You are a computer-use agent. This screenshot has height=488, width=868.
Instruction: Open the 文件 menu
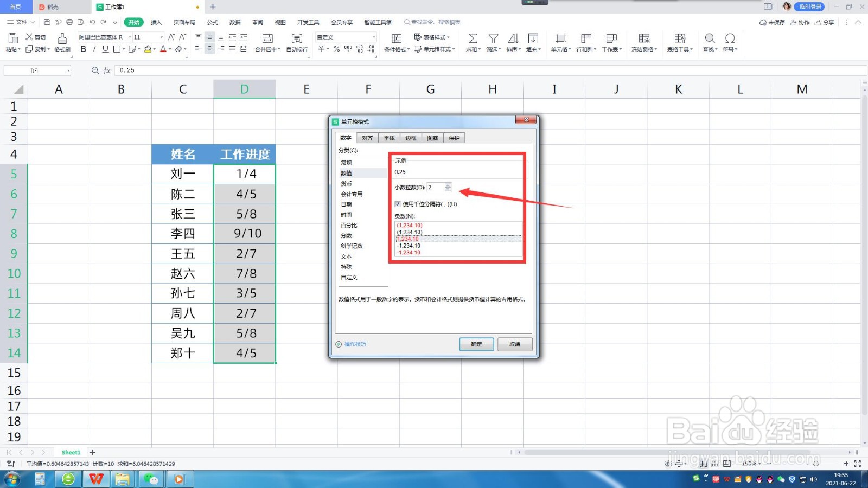pyautogui.click(x=21, y=22)
